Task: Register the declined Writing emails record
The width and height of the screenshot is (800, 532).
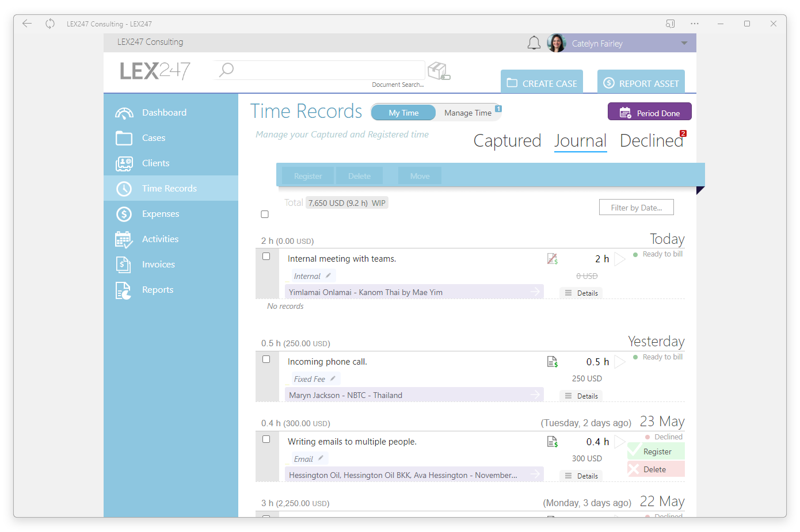Action: [x=656, y=451]
